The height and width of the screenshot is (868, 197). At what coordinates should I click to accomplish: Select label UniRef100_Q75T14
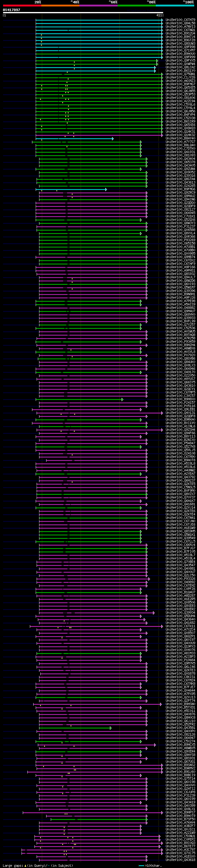click(180, 779)
